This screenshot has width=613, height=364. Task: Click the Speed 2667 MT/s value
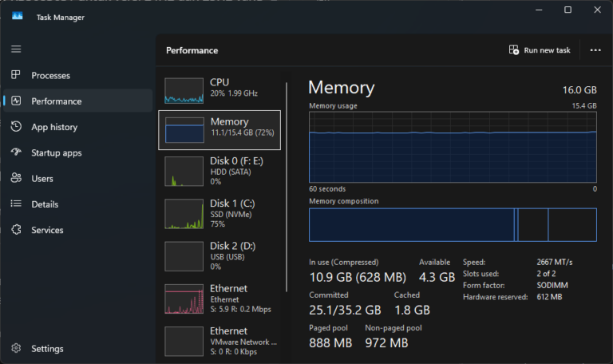pyautogui.click(x=555, y=262)
